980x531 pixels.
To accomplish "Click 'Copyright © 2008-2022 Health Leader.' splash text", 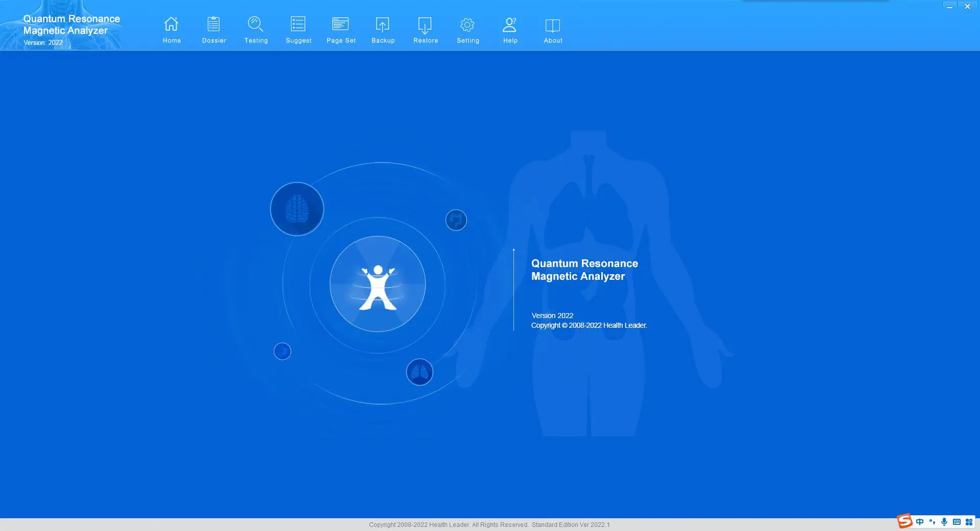I will click(589, 325).
